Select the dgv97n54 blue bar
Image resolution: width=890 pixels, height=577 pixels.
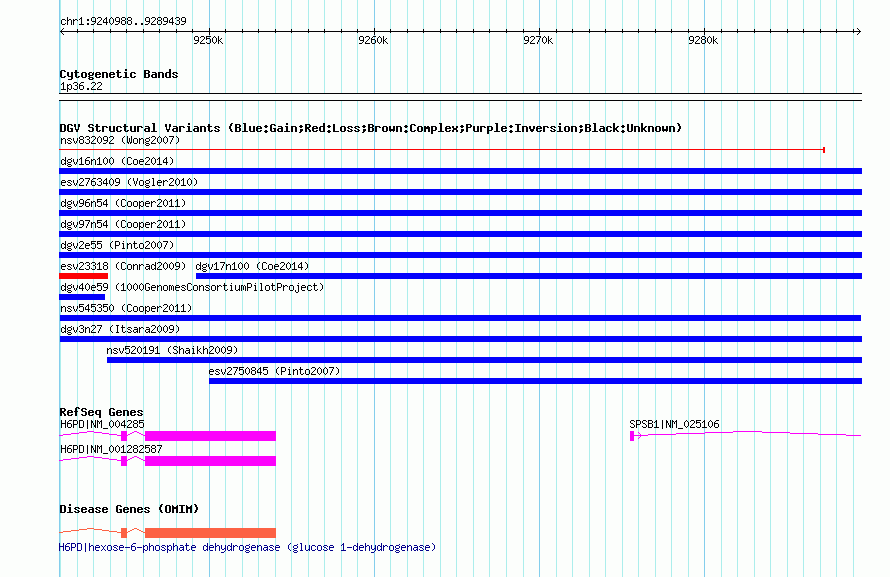click(x=460, y=234)
